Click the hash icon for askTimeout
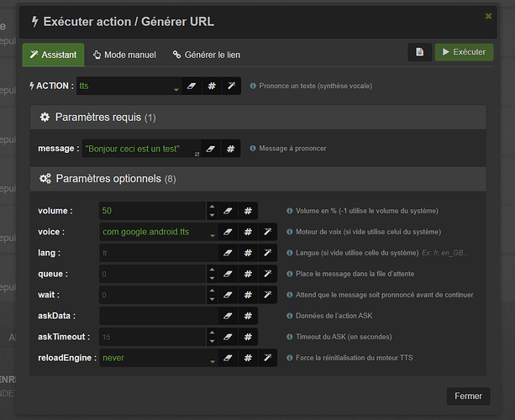This screenshot has height=420, width=515. (248, 337)
